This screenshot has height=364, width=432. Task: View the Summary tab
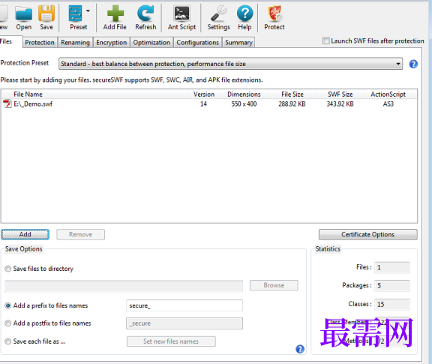click(239, 42)
